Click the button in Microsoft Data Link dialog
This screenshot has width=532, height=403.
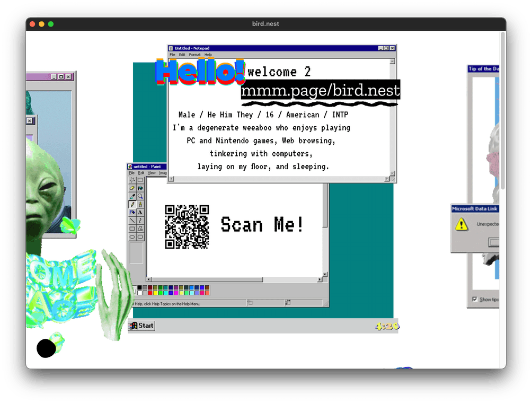(494, 242)
